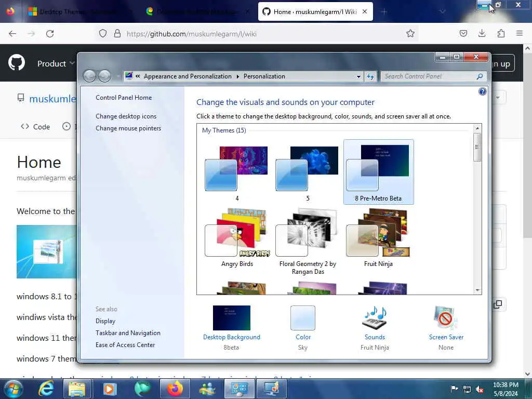Click the double chevron in Control Panel breadcrumb
532x399 pixels.
[x=138, y=76]
